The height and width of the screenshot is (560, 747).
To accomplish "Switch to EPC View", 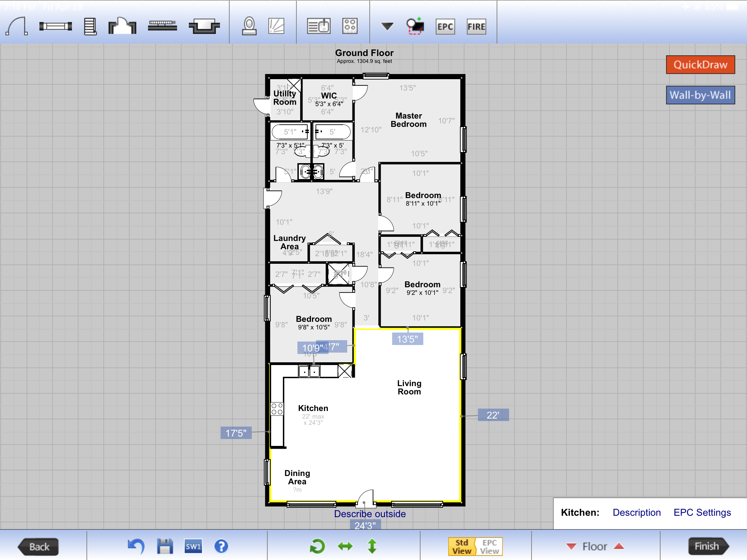I will [489, 547].
